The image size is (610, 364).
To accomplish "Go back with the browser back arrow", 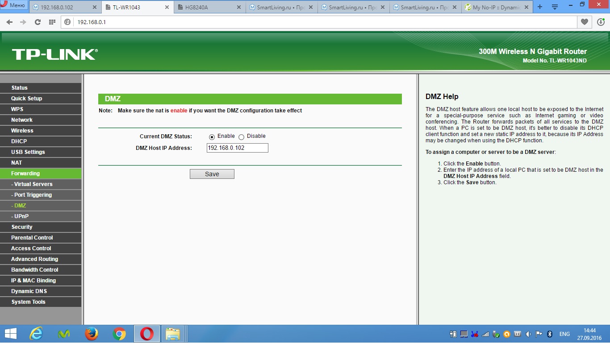I will click(x=9, y=22).
